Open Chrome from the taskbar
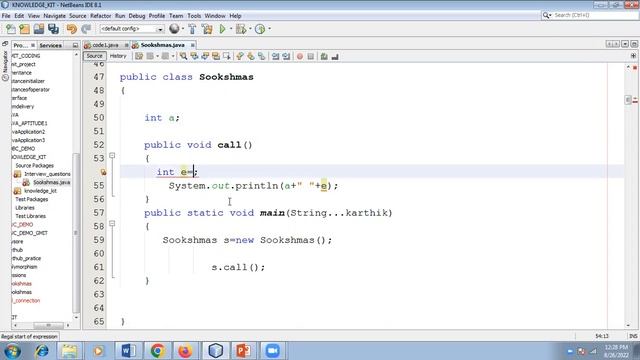The width and height of the screenshot is (640, 360). pyautogui.click(x=157, y=351)
